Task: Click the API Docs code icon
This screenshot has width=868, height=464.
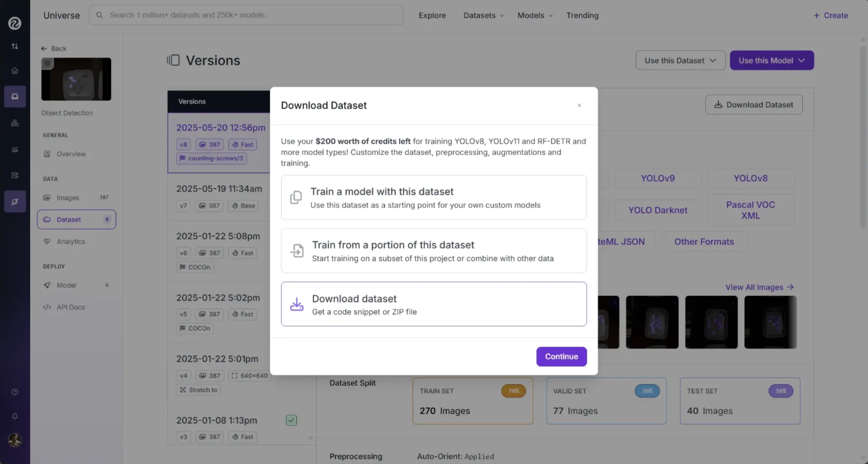Action: coord(47,307)
